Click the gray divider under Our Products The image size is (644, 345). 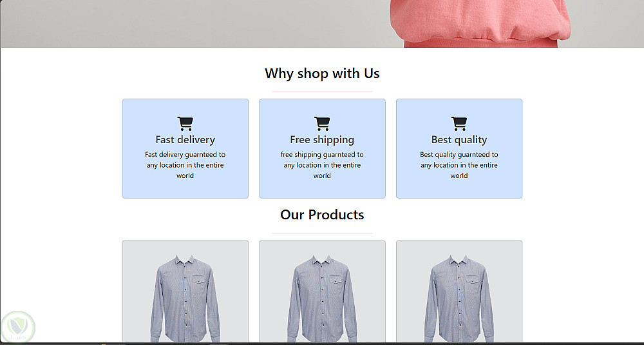pyautogui.click(x=322, y=233)
